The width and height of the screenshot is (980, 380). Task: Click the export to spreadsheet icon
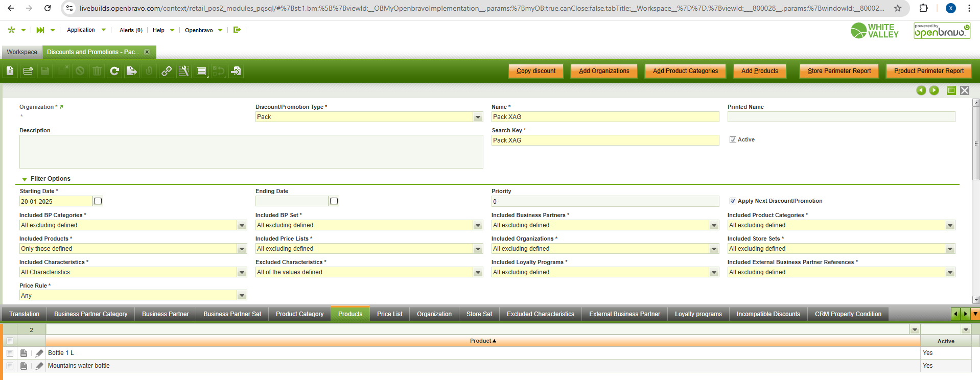point(132,71)
